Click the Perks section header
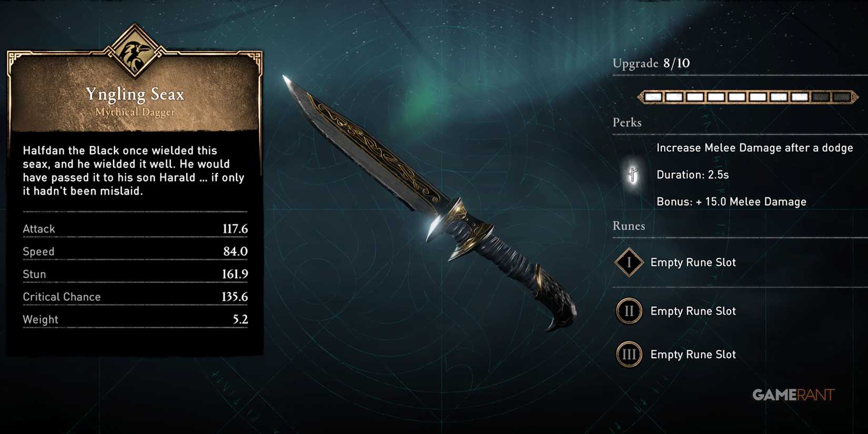Viewport: 868px width, 434px height. pyautogui.click(x=627, y=123)
